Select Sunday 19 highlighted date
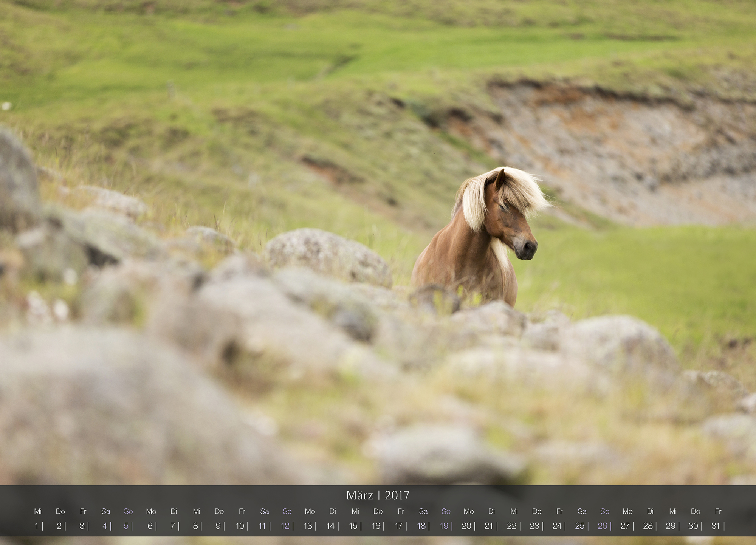 click(x=444, y=526)
